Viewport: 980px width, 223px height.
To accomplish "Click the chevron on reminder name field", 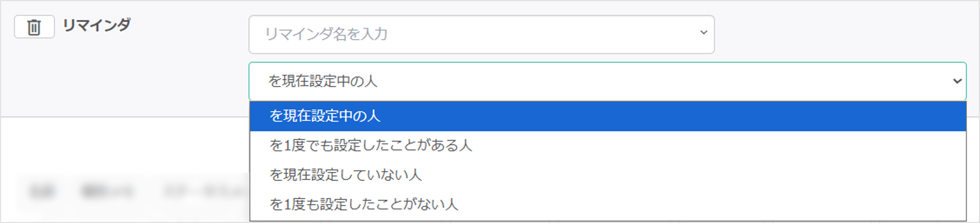I will (x=703, y=33).
